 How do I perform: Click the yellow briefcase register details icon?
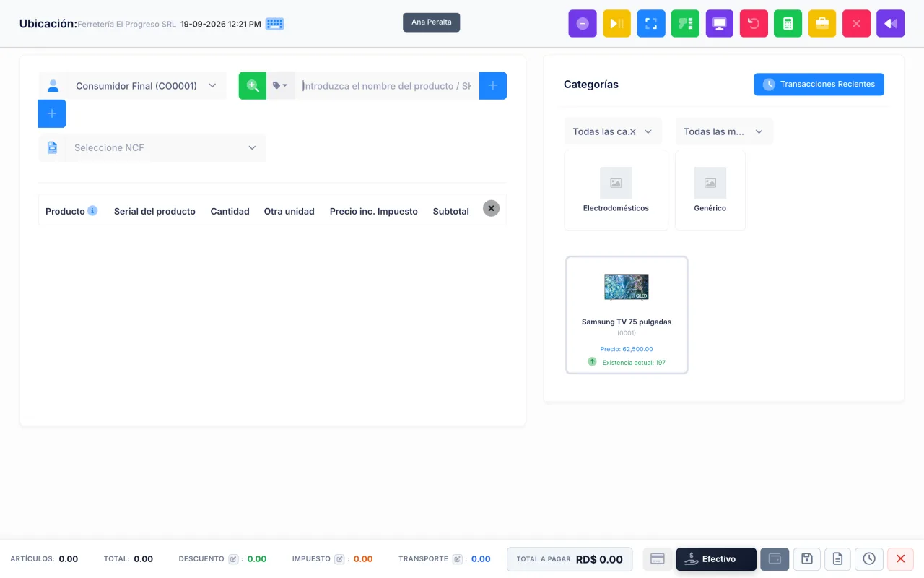(822, 23)
